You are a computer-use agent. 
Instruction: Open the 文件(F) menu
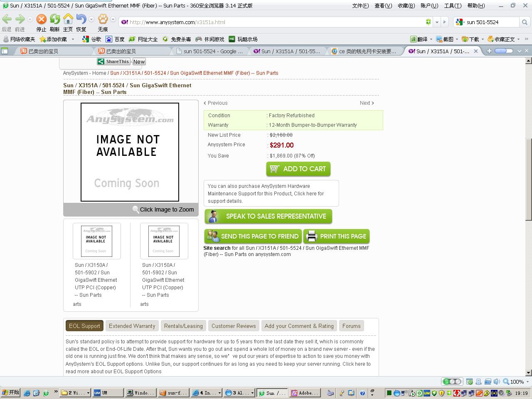tap(360, 5)
